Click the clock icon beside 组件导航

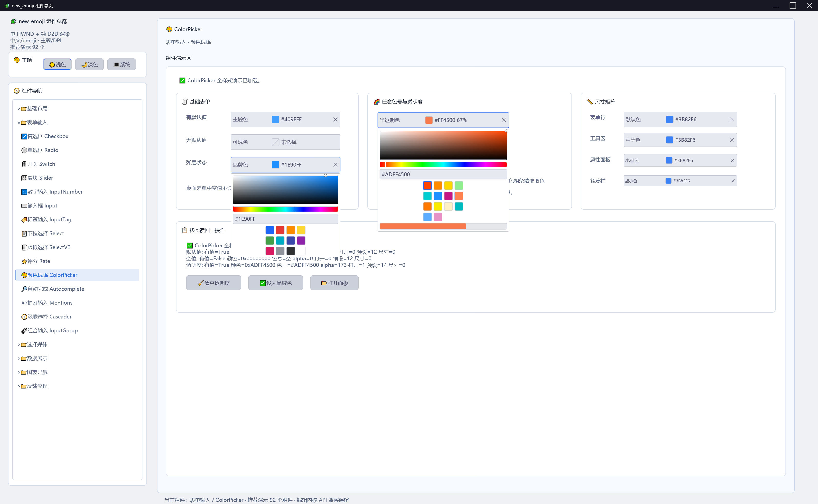click(17, 91)
